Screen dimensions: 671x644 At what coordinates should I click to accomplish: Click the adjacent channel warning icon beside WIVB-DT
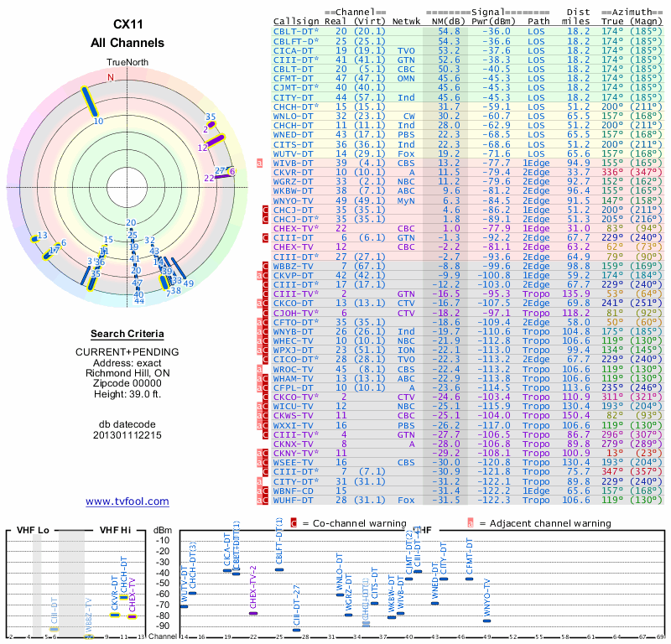[x=260, y=164]
